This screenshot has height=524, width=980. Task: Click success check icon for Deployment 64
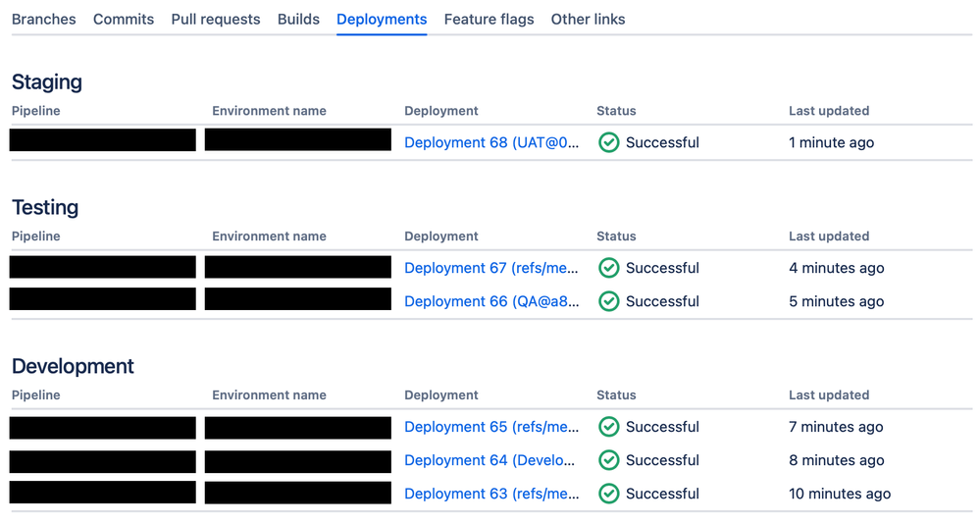609,460
